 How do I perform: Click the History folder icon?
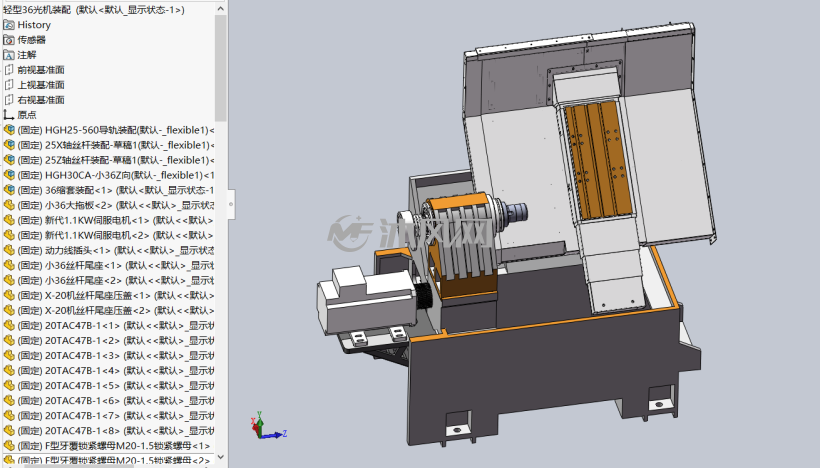(8, 25)
